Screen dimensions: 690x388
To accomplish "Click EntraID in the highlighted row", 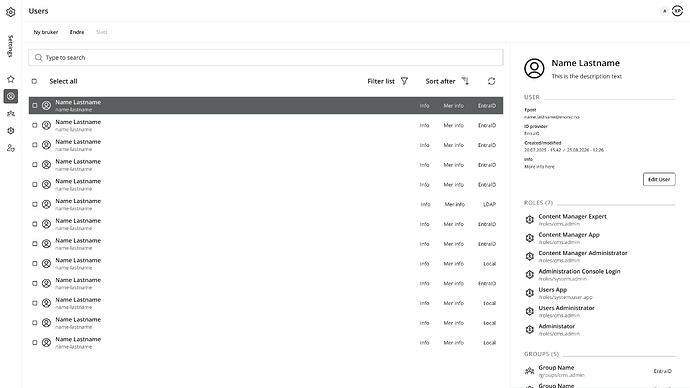I will pos(487,106).
